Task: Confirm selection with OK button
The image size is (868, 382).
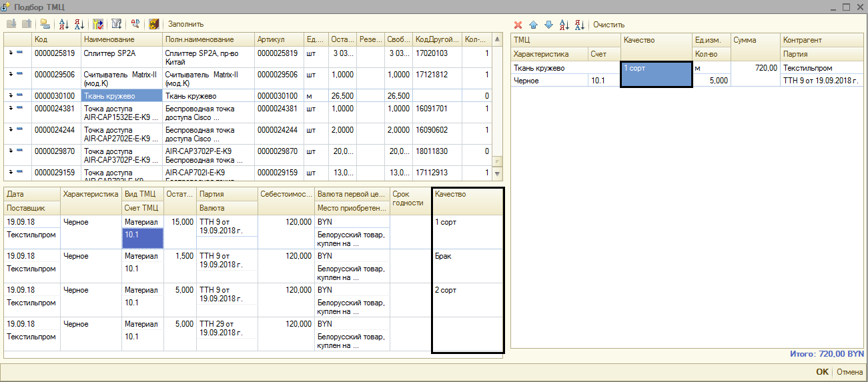Action: [x=822, y=372]
